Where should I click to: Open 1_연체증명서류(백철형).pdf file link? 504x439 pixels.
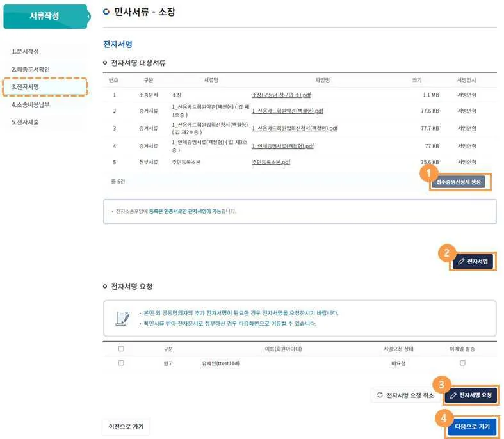pyautogui.click(x=282, y=146)
